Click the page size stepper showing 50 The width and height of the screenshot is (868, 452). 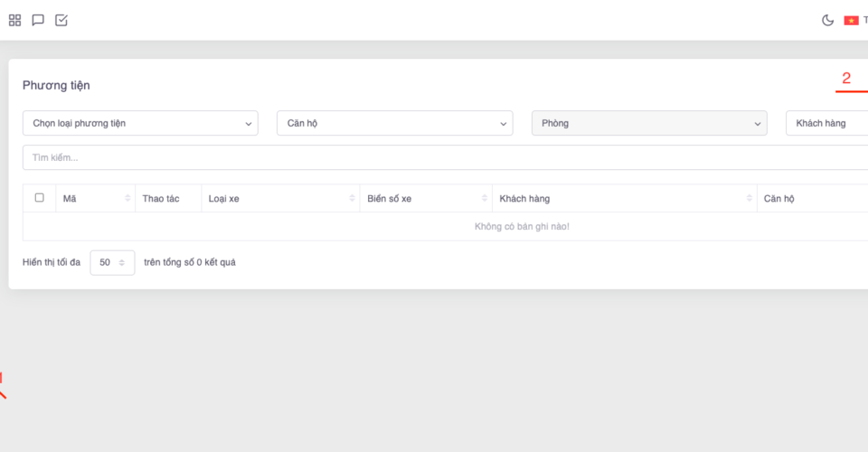pyautogui.click(x=112, y=262)
